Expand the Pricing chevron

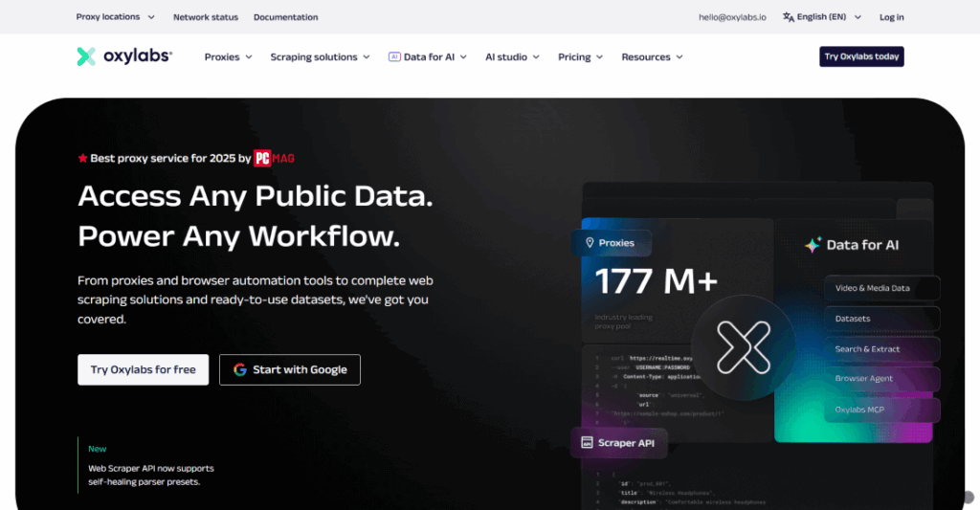599,56
